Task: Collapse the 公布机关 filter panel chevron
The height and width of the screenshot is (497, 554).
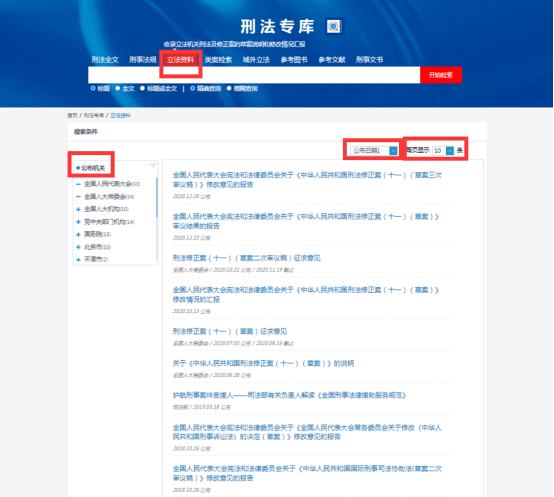Action: [153, 165]
